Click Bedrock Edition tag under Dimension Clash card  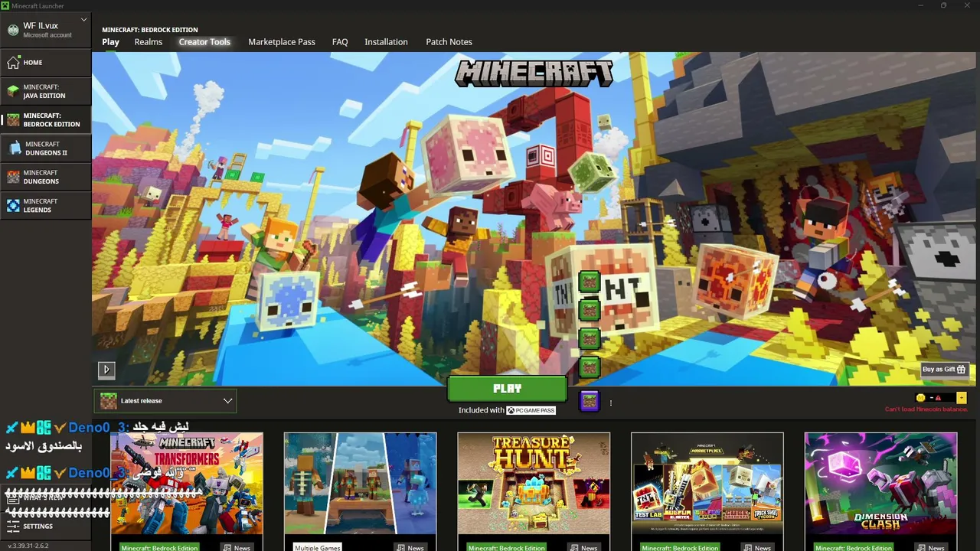pyautogui.click(x=854, y=547)
